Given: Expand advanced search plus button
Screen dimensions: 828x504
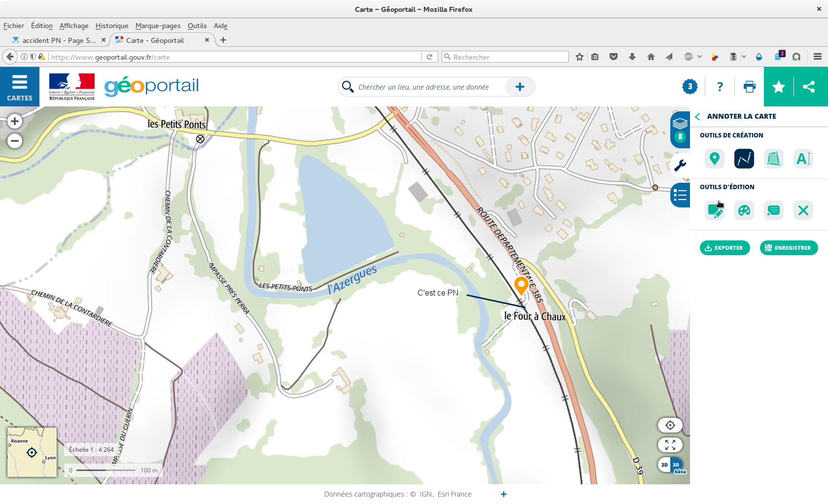Looking at the screenshot, I should (x=519, y=87).
